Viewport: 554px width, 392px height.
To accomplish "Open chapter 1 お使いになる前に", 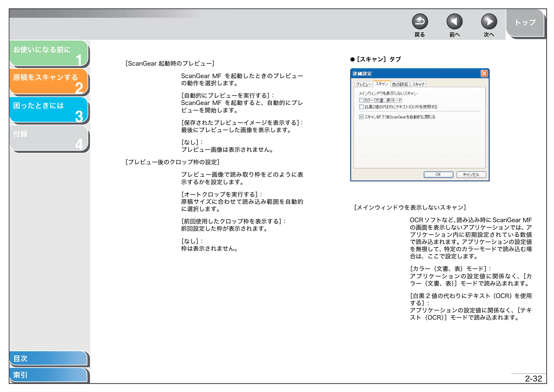I will 48,53.
